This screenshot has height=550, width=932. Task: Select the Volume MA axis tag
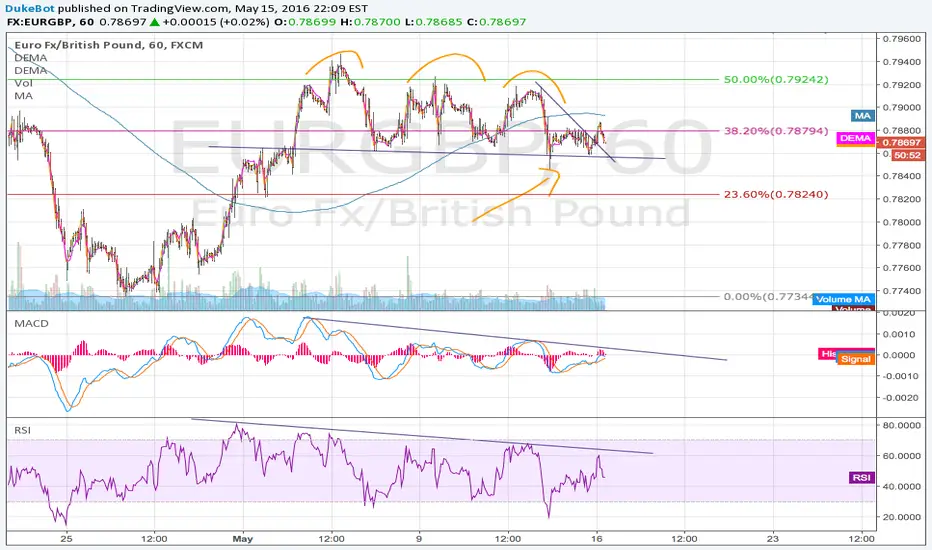pos(843,299)
